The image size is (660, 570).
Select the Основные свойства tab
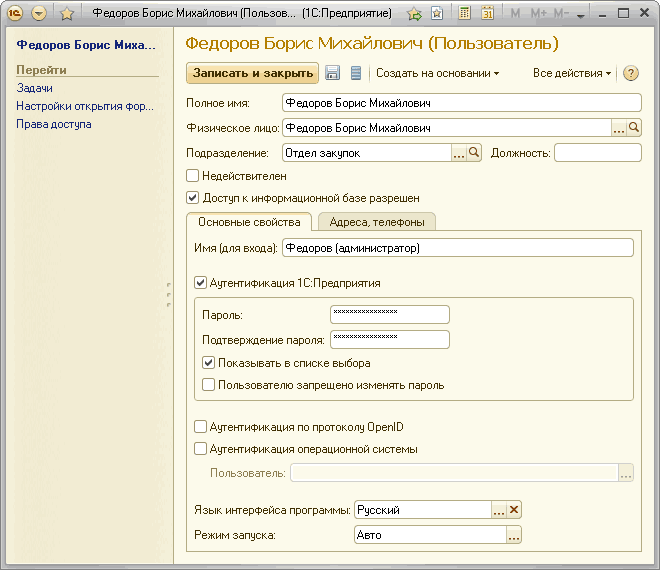point(249,222)
